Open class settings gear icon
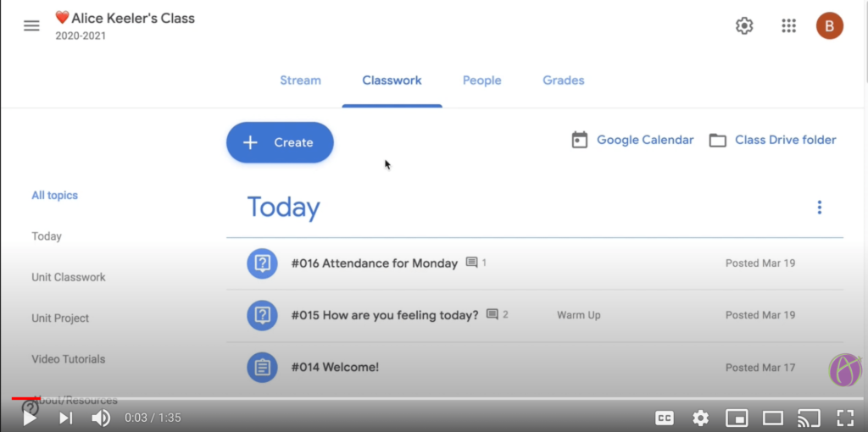868x432 pixels. (744, 25)
